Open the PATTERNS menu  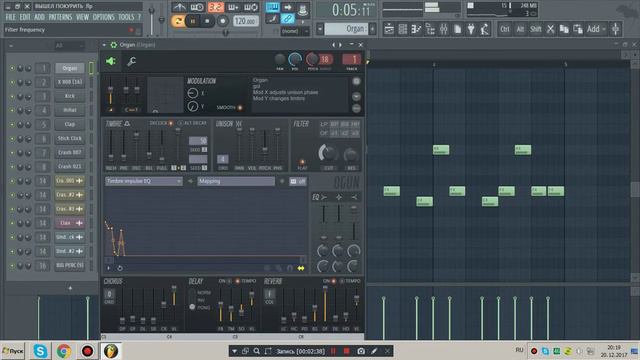[60, 17]
